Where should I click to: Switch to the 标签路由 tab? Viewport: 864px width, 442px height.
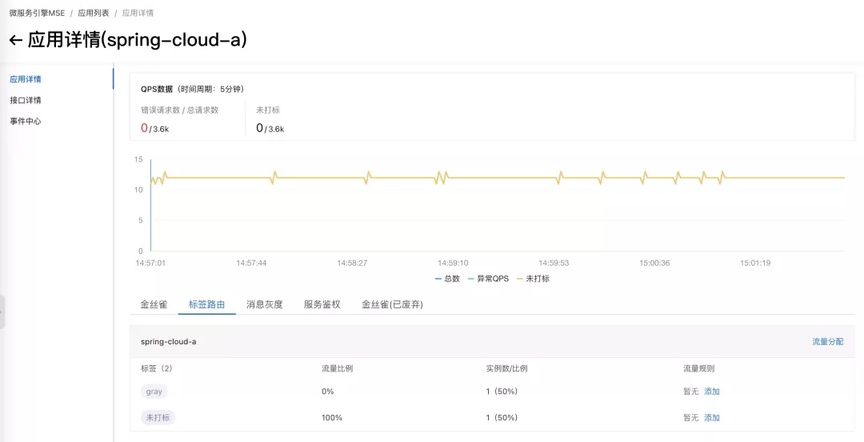[207, 304]
